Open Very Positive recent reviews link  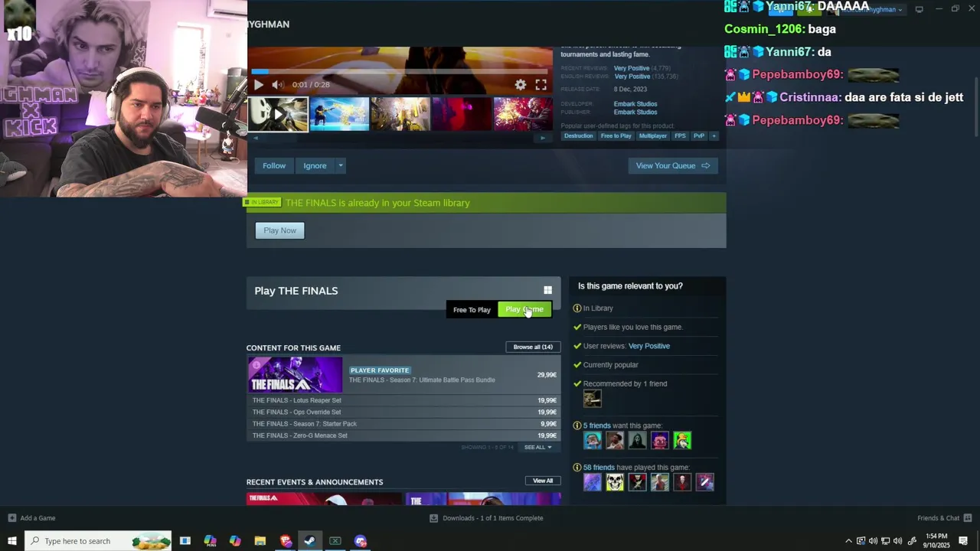pos(632,68)
